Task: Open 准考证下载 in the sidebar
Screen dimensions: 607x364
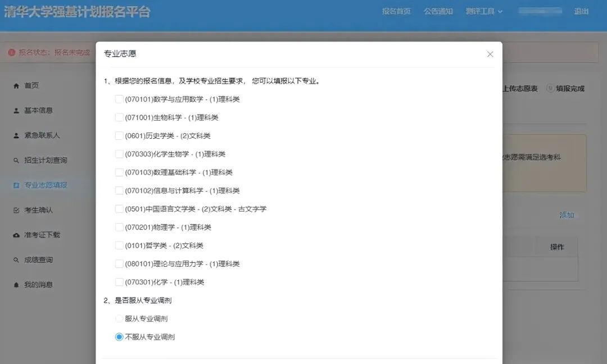Action: coord(42,235)
